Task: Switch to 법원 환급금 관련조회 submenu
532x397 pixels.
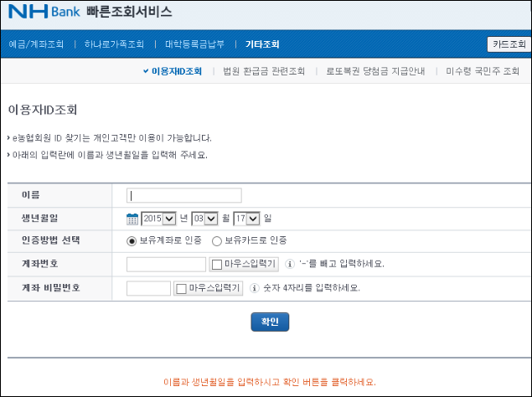Action: pyautogui.click(x=264, y=71)
